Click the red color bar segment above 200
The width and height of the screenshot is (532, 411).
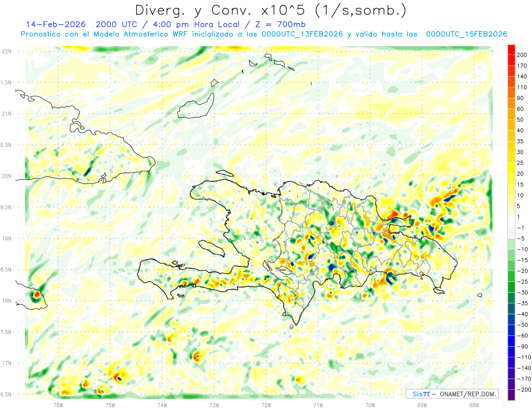pyautogui.click(x=511, y=50)
